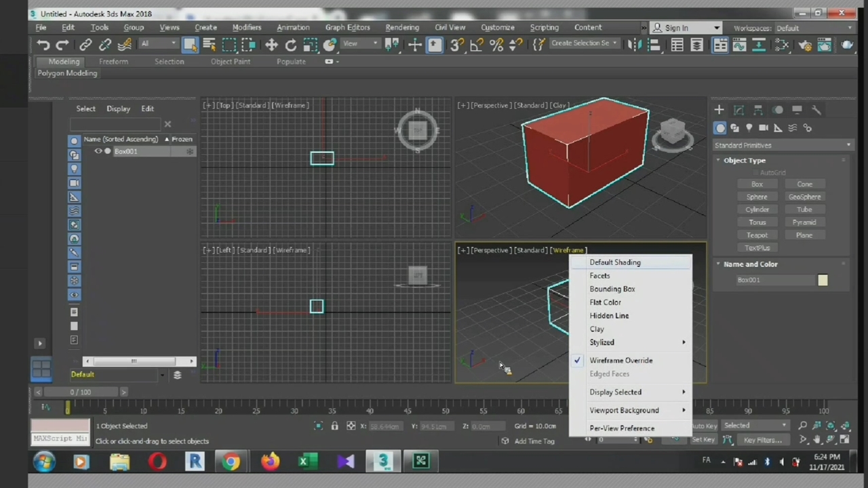The image size is (868, 488).
Task: Click the Sphere primitive button
Action: [x=757, y=197]
